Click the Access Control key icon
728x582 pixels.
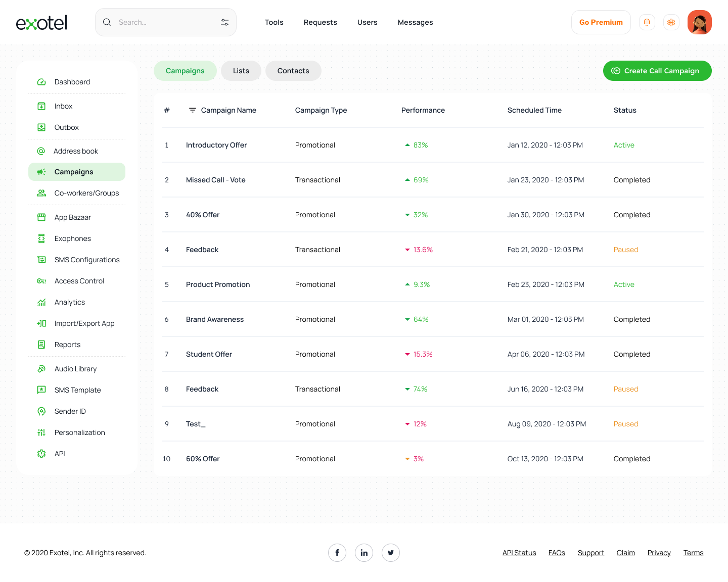41,281
